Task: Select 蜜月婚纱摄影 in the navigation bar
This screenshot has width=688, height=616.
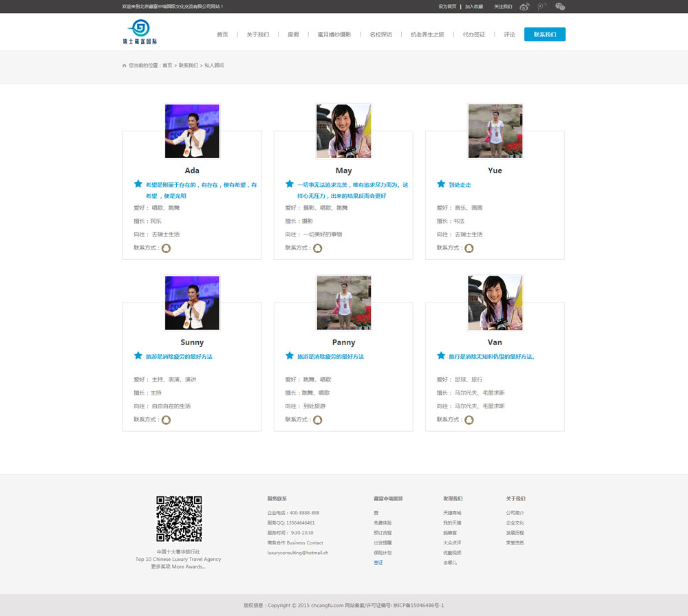Action: [334, 34]
